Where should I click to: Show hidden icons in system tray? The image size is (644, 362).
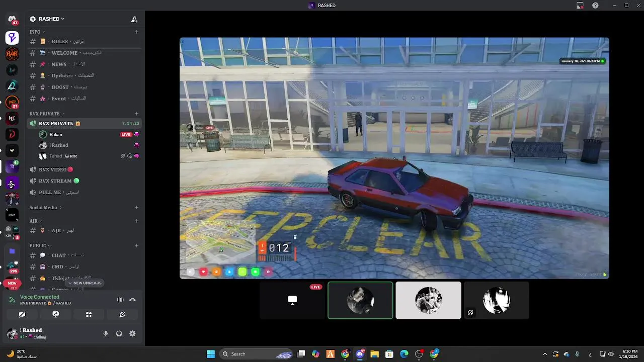point(545,354)
